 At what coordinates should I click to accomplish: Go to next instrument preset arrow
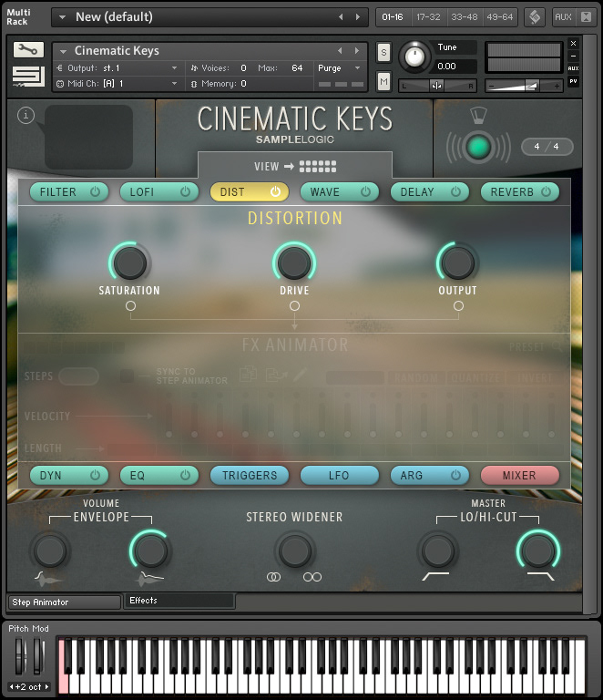357,51
